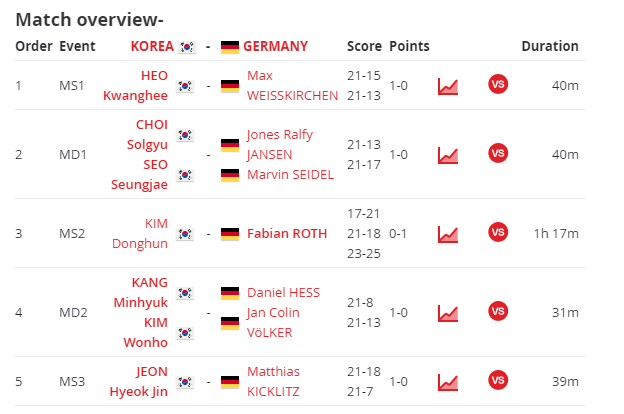Click the VS icon in the Matthias KICKLITZ row
The image size is (624, 414).
click(498, 380)
